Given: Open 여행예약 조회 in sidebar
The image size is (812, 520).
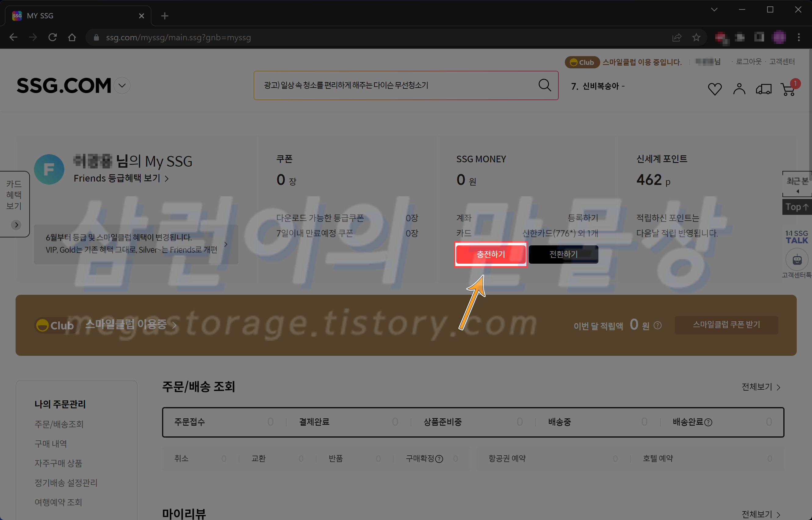Looking at the screenshot, I should [58, 503].
